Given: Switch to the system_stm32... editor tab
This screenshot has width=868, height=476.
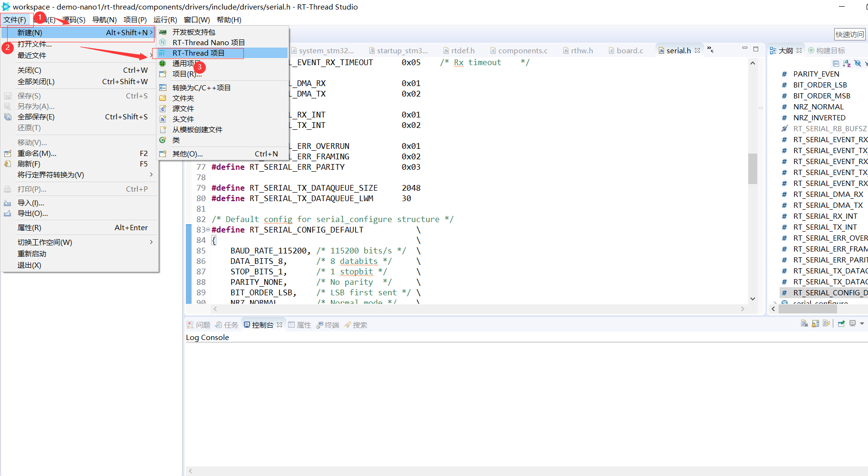Looking at the screenshot, I should [323, 50].
